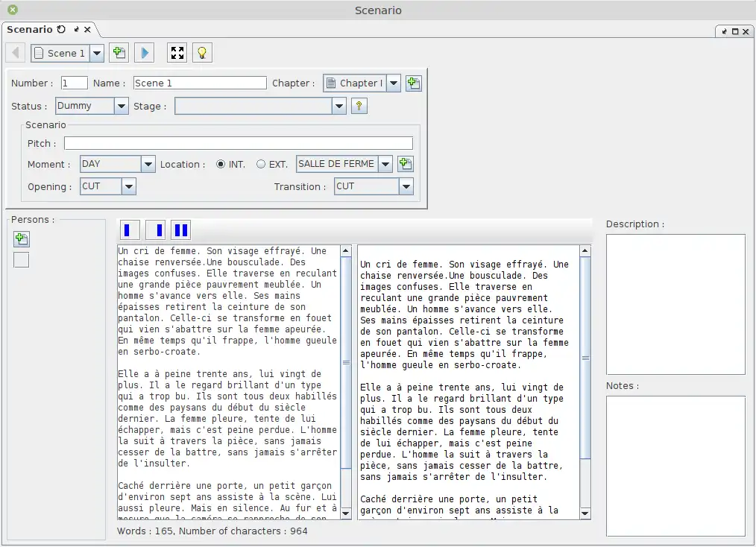Click the lightbulb ideas icon

pyautogui.click(x=202, y=53)
